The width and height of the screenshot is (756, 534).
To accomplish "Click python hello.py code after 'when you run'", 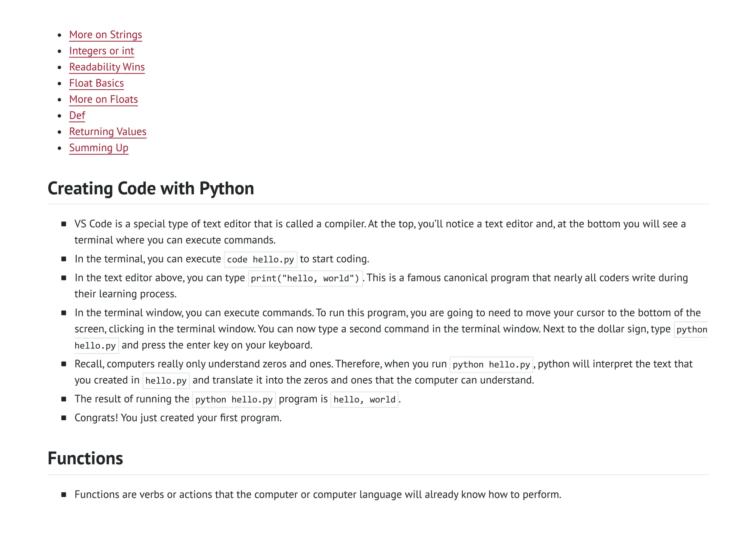I will tap(491, 365).
